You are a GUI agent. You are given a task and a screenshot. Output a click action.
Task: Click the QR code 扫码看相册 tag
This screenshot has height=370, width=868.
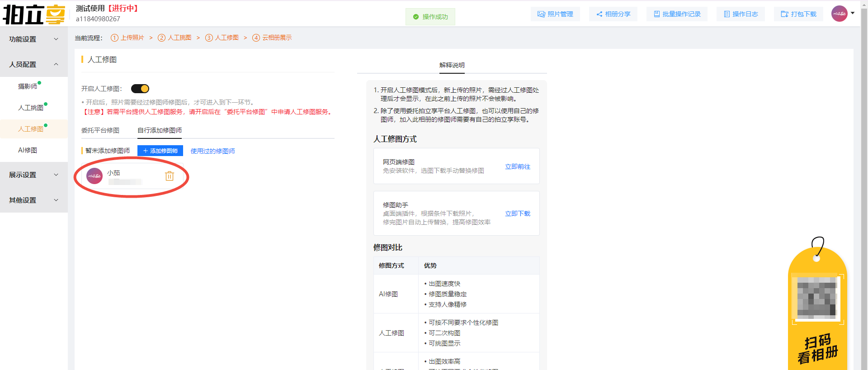[817, 308]
